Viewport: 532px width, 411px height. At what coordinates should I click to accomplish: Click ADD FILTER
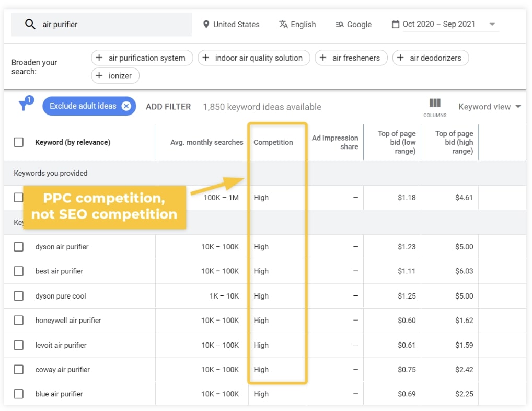(168, 107)
